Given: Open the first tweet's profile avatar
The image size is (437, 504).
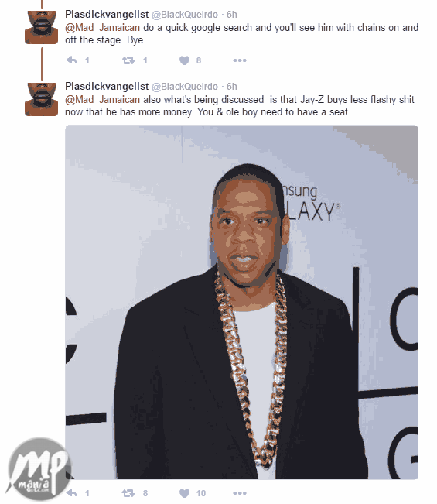Looking at the screenshot, I should point(42,27).
